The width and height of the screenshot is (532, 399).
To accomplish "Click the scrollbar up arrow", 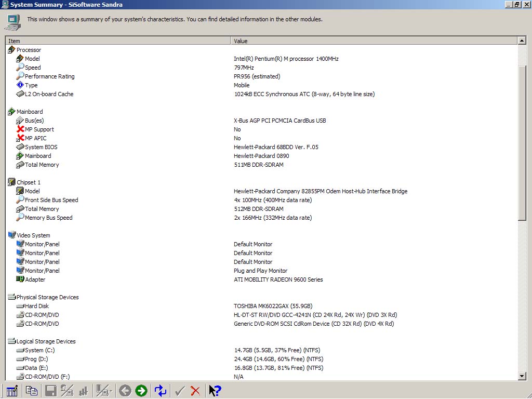I will tap(522, 41).
